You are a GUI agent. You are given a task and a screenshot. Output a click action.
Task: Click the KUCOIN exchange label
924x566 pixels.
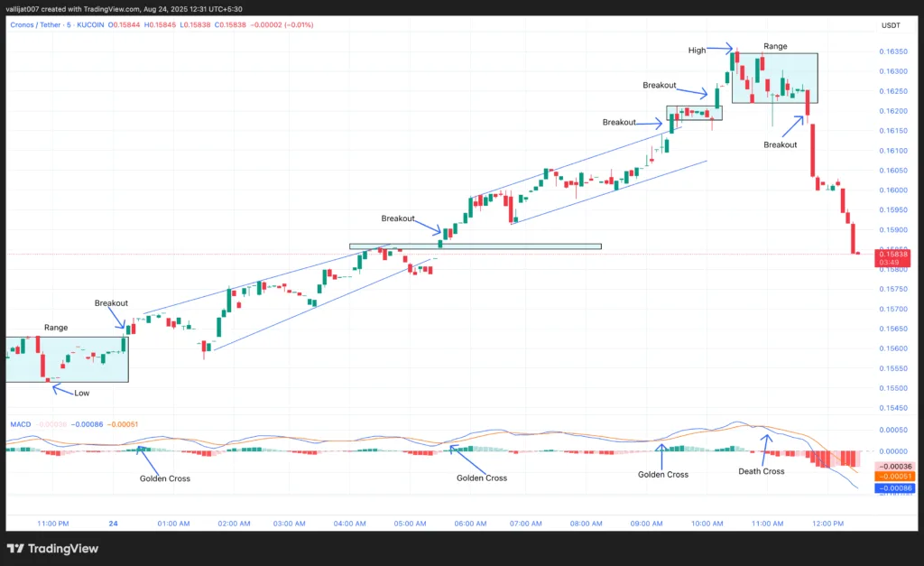(x=90, y=24)
